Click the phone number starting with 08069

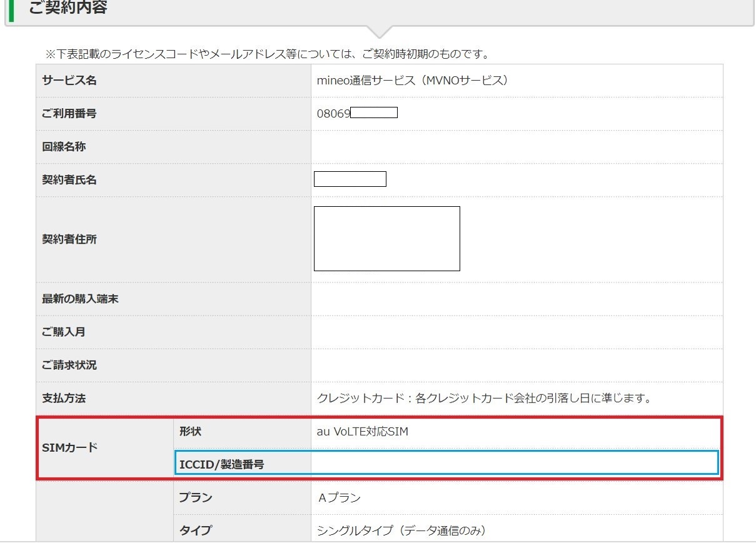coord(334,114)
